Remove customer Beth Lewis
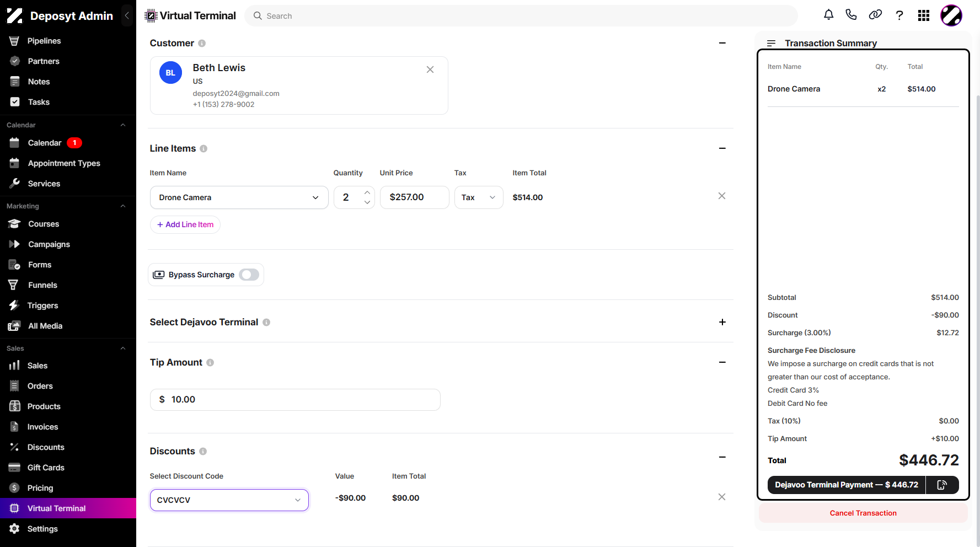 tap(430, 69)
